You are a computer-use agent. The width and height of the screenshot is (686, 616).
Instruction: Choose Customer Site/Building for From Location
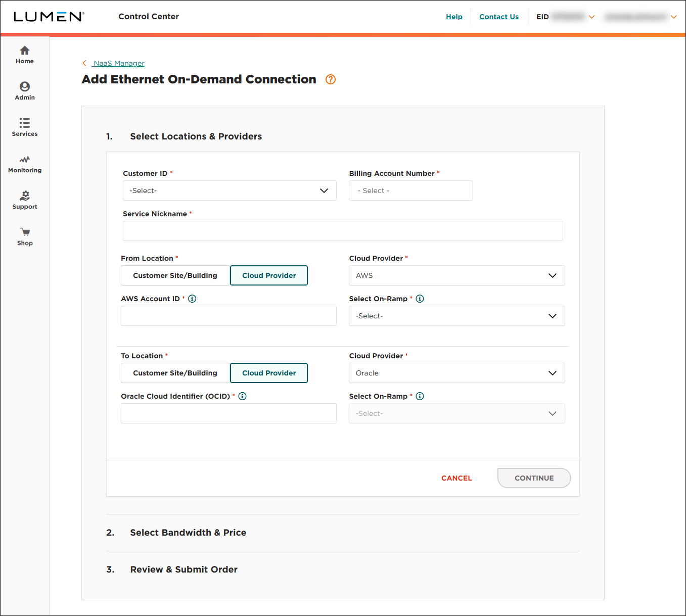coord(175,275)
